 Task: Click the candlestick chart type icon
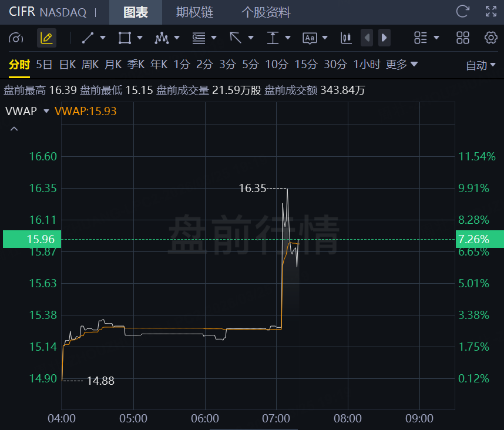pos(346,38)
